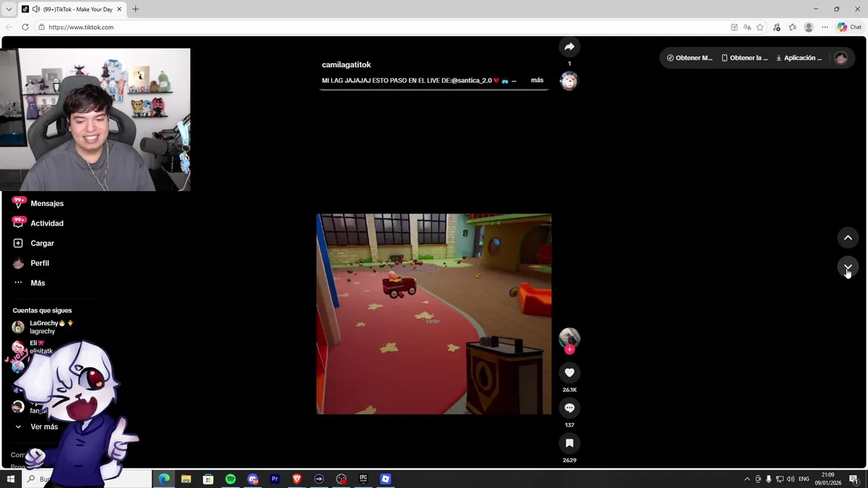Open Microsoft Store from the taskbar
The height and width of the screenshot is (488, 868).
(208, 479)
